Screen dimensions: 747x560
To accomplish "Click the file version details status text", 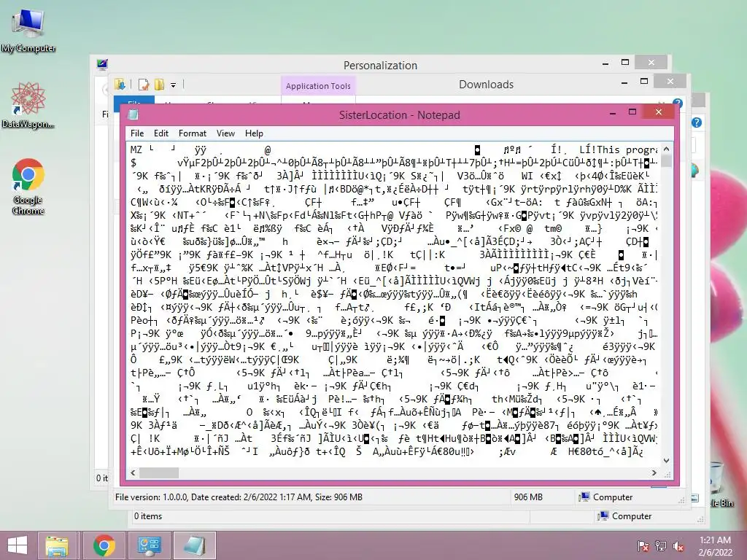I will click(x=239, y=497).
